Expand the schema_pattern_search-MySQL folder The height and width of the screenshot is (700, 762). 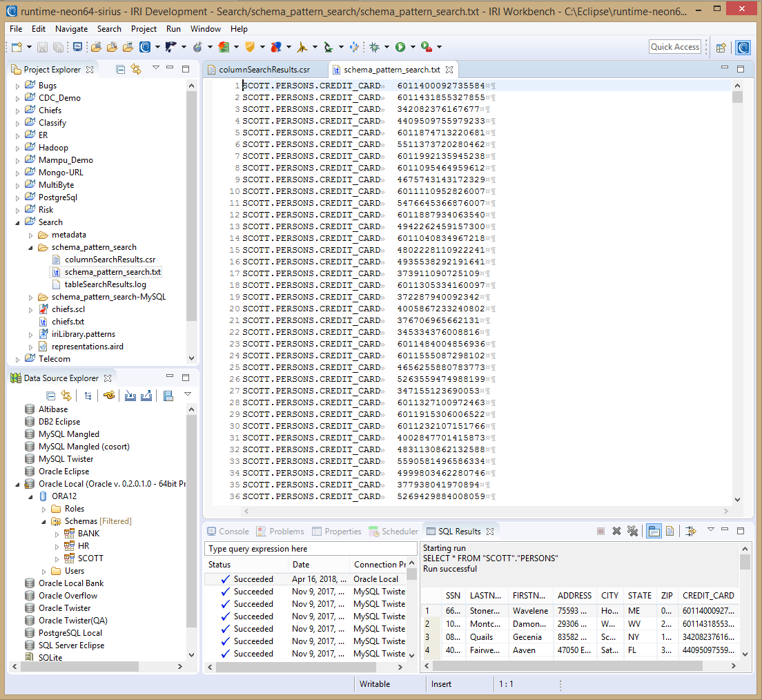[30, 297]
